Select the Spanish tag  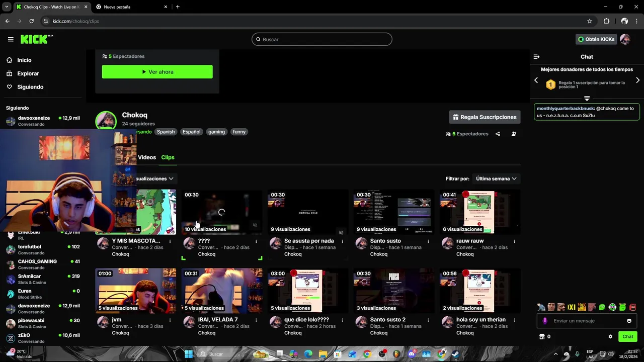[x=166, y=132]
